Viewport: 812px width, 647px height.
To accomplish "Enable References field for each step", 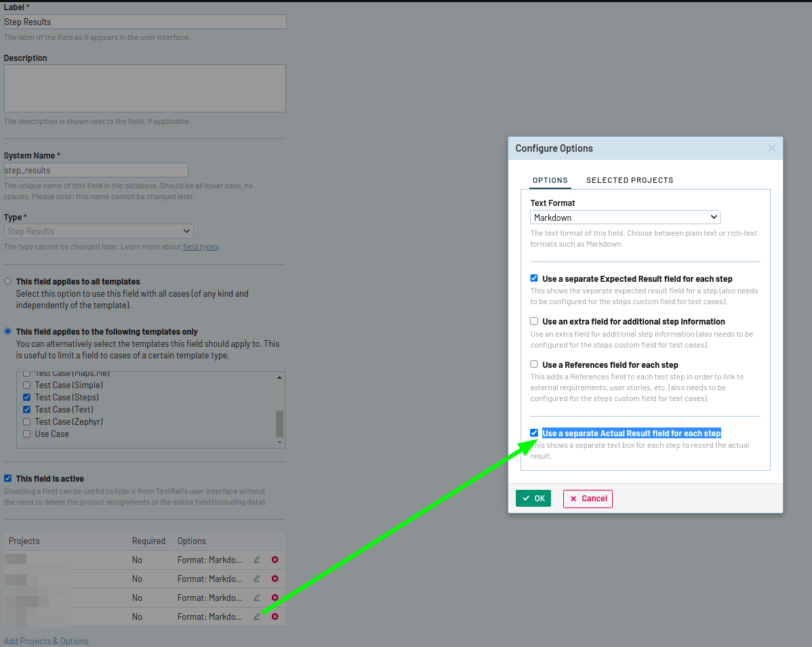I will coord(534,364).
